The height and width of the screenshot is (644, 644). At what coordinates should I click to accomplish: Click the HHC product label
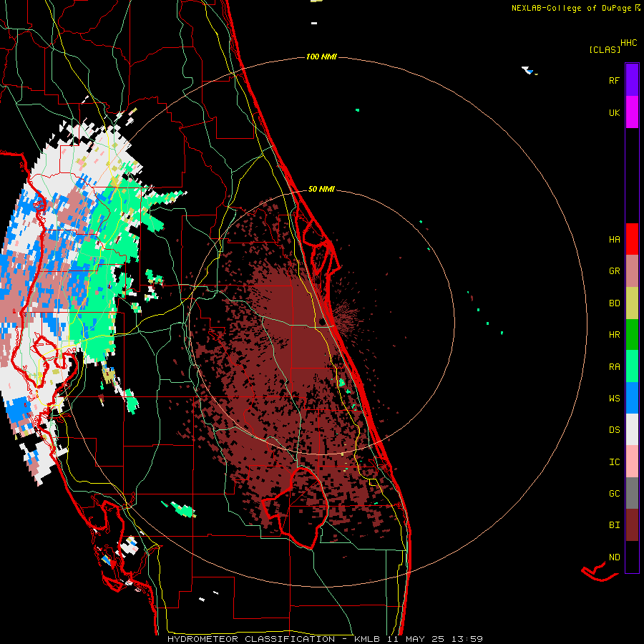click(629, 43)
